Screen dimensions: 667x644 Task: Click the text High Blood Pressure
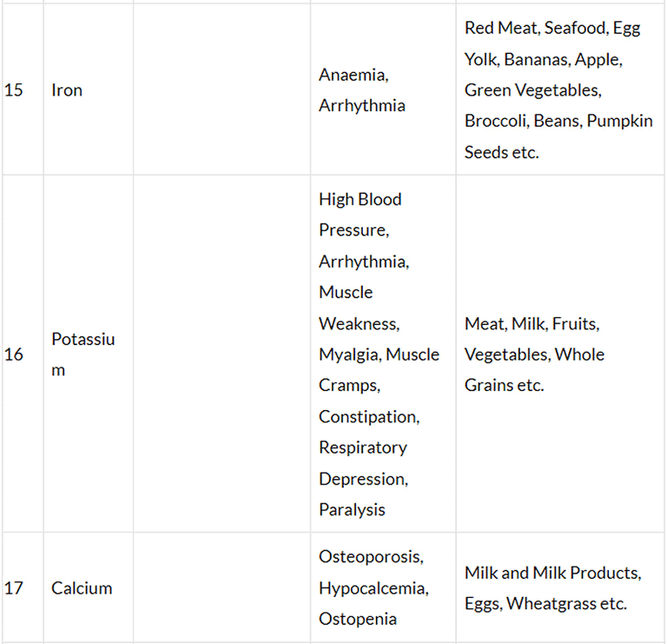[360, 215]
